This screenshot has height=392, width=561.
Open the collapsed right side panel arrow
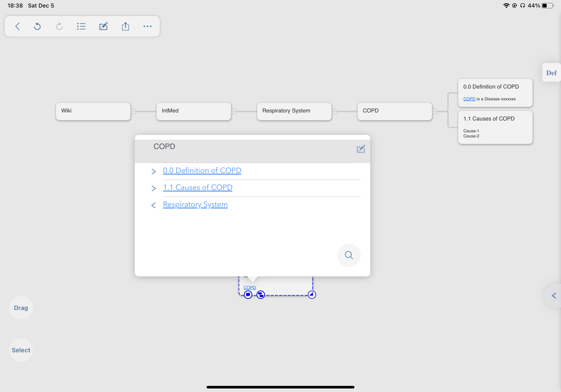(x=554, y=296)
